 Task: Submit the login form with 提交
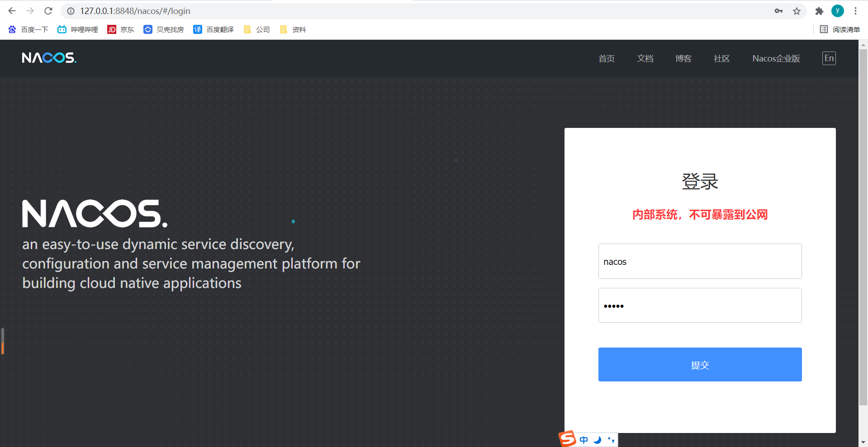click(x=700, y=364)
